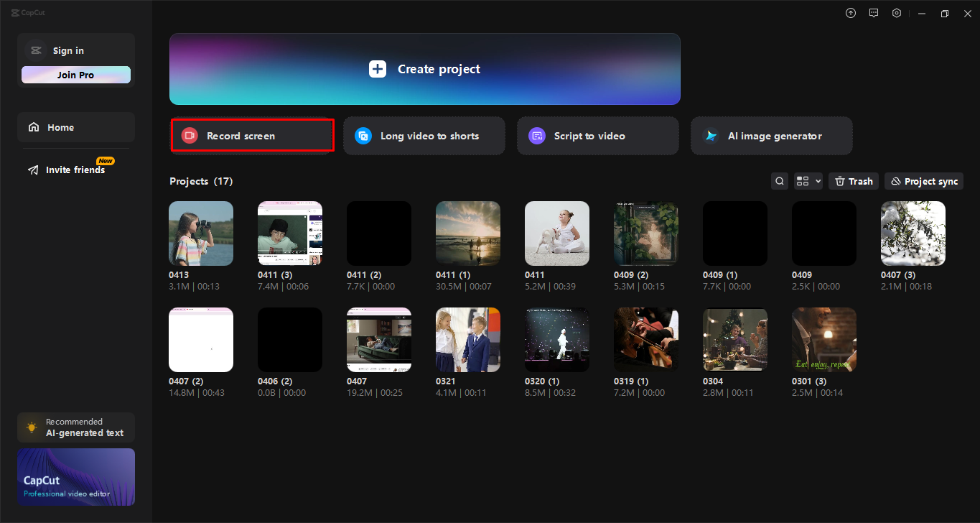This screenshot has width=980, height=523.
Task: Open the Long video to shorts tool
Action: tap(424, 136)
